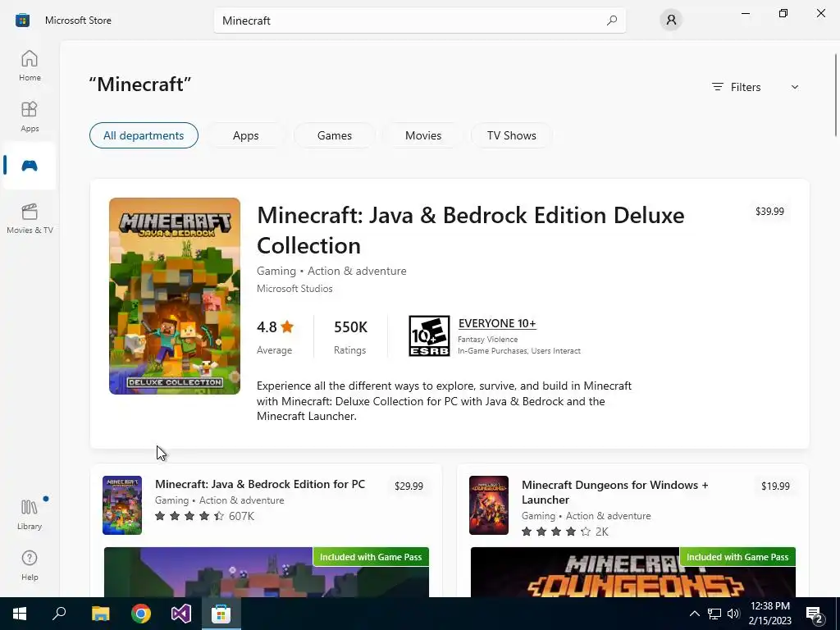Open the Apps section in sidebar

30,116
